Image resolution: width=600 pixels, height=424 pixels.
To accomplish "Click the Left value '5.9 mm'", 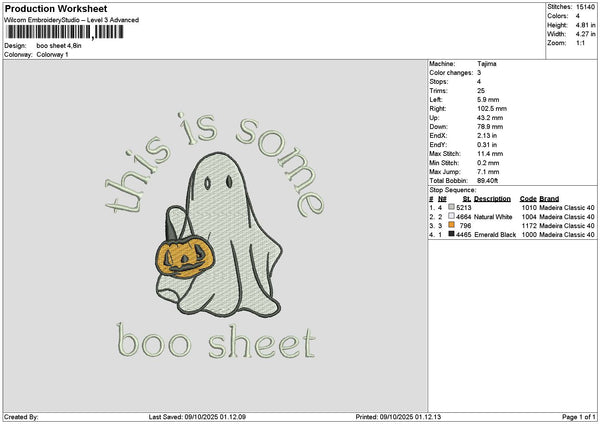I will point(488,99).
